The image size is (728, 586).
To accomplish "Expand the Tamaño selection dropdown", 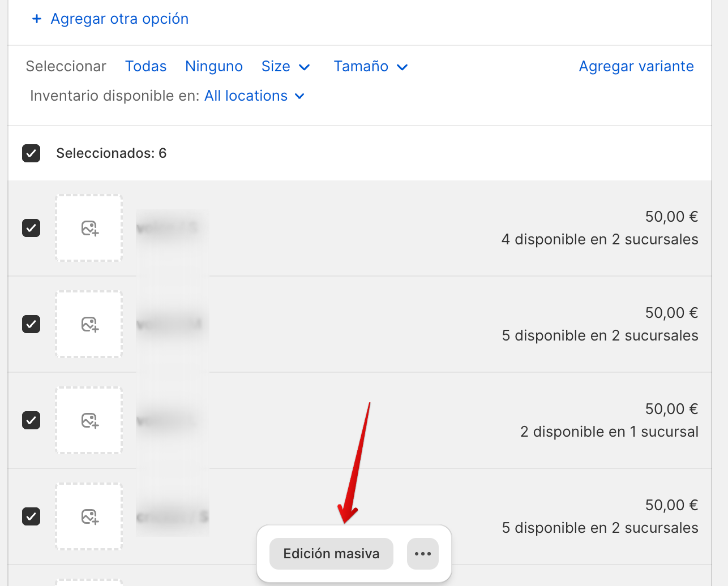I will coord(371,67).
